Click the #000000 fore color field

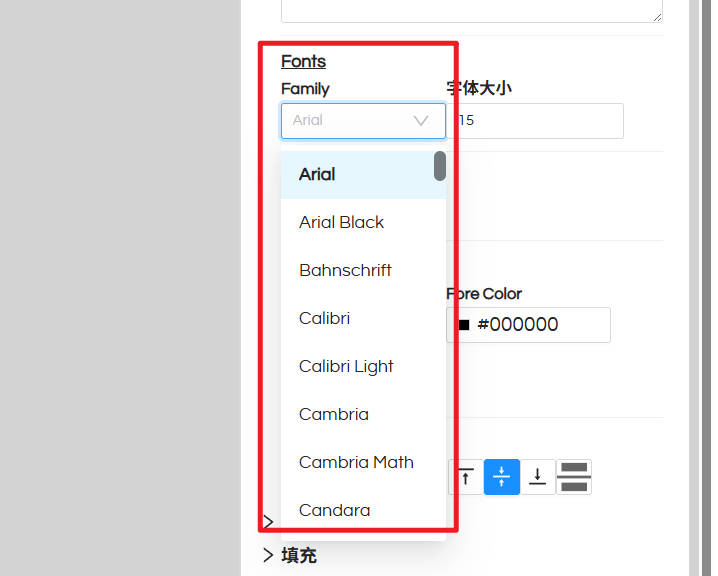528,325
